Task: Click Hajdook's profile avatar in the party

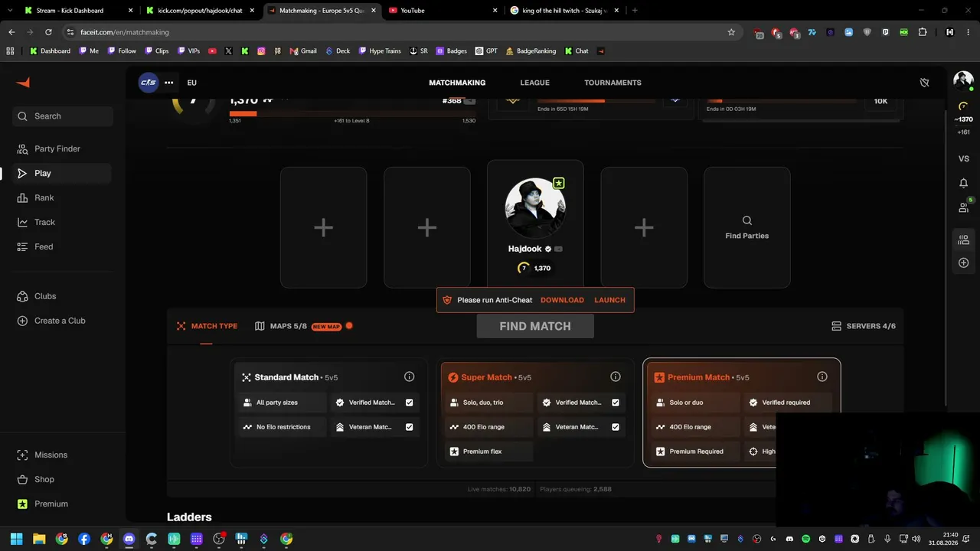Action: tap(535, 208)
